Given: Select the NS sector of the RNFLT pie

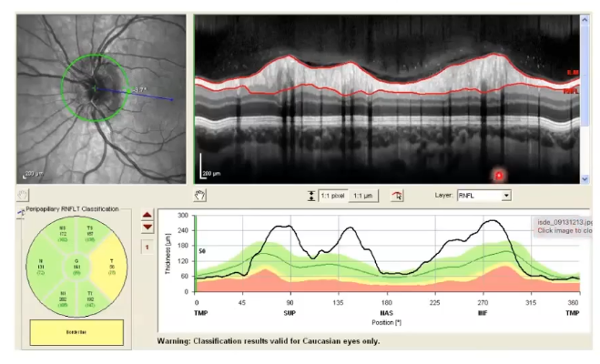Looking at the screenshot, I should coord(63,234).
